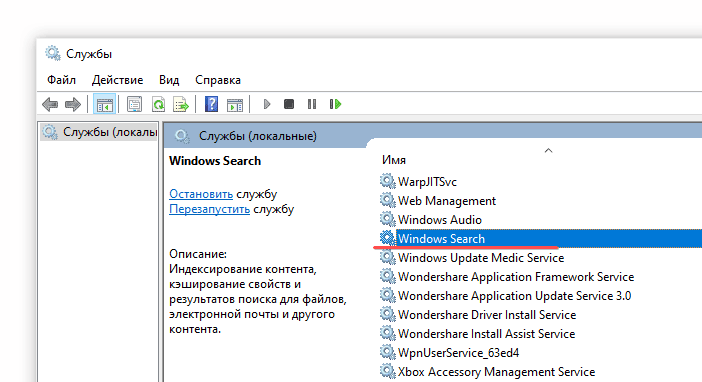Click gear icon beside WpnUserService_63ed4
The height and width of the screenshot is (382, 702).
[x=388, y=352]
